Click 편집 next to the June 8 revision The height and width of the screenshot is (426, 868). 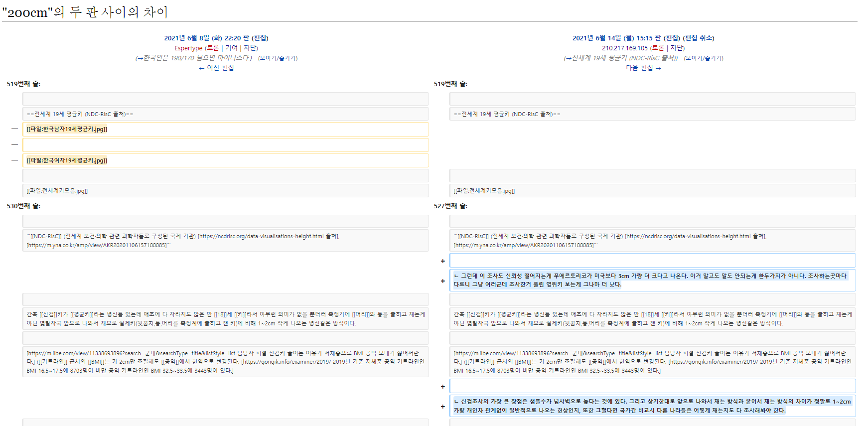[x=260, y=38]
